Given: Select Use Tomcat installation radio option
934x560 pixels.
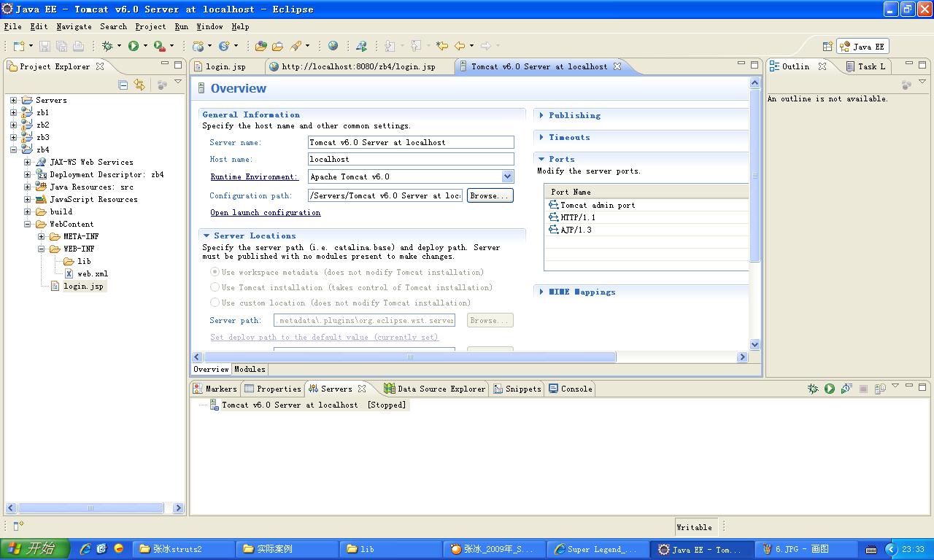Looking at the screenshot, I should click(215, 287).
